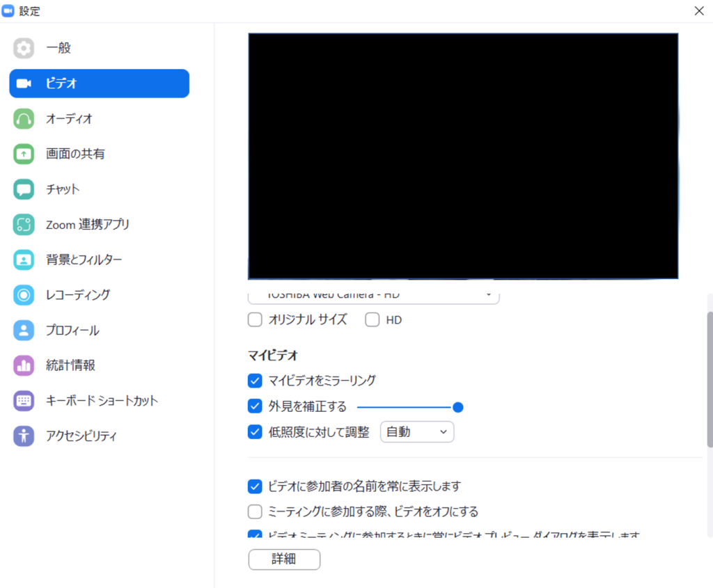
Task: Enable the HD checkbox
Action: point(373,319)
